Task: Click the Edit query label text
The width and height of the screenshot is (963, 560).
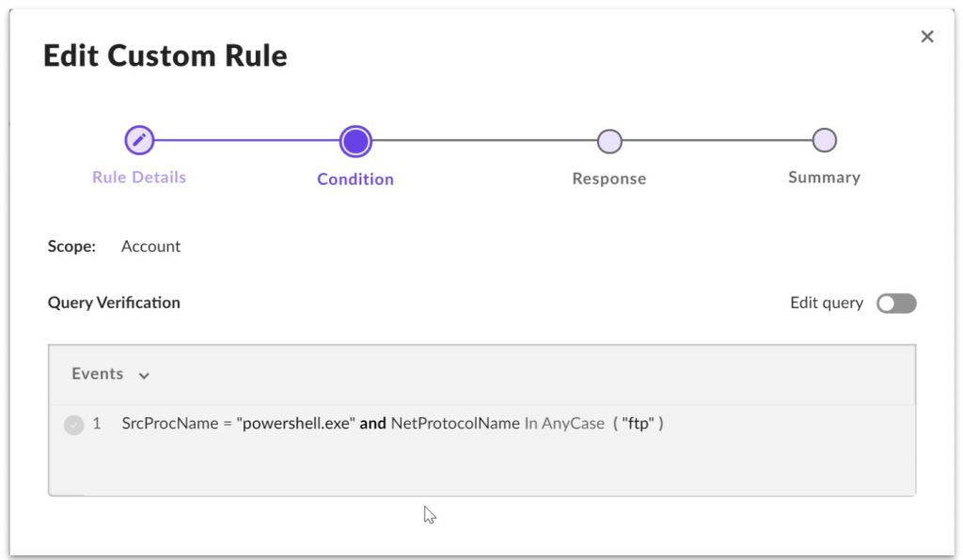Action: 825,303
